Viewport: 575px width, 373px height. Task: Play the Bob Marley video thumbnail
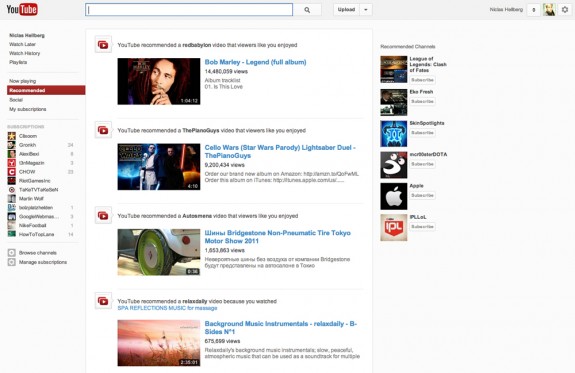click(x=159, y=81)
